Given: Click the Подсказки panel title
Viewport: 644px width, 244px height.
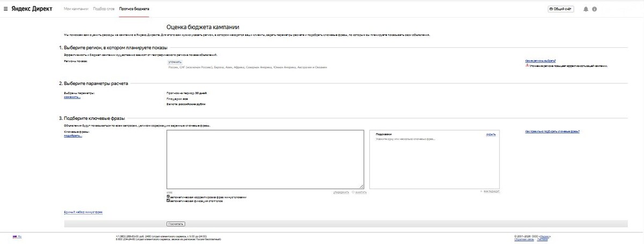Looking at the screenshot, I should pyautogui.click(x=384, y=134).
